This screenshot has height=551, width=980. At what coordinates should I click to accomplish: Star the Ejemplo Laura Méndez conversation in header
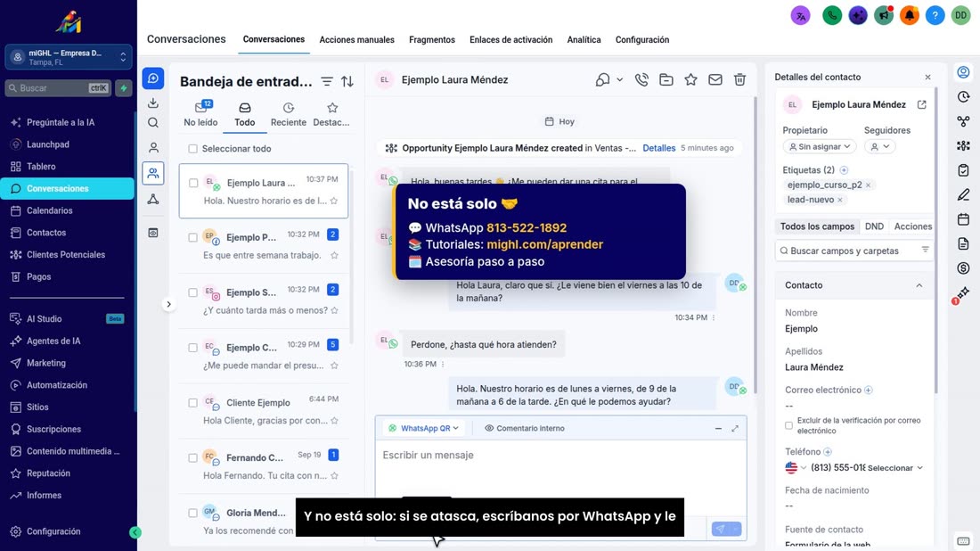(x=690, y=79)
